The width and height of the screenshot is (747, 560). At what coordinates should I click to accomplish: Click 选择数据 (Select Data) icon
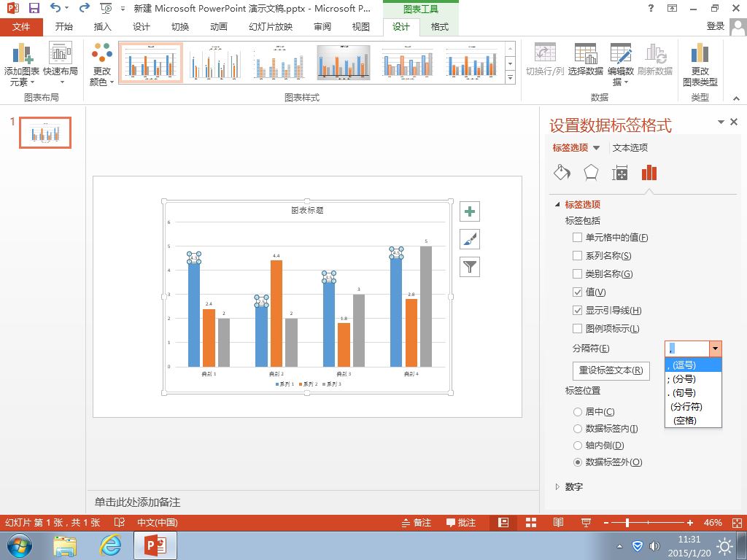point(586,60)
